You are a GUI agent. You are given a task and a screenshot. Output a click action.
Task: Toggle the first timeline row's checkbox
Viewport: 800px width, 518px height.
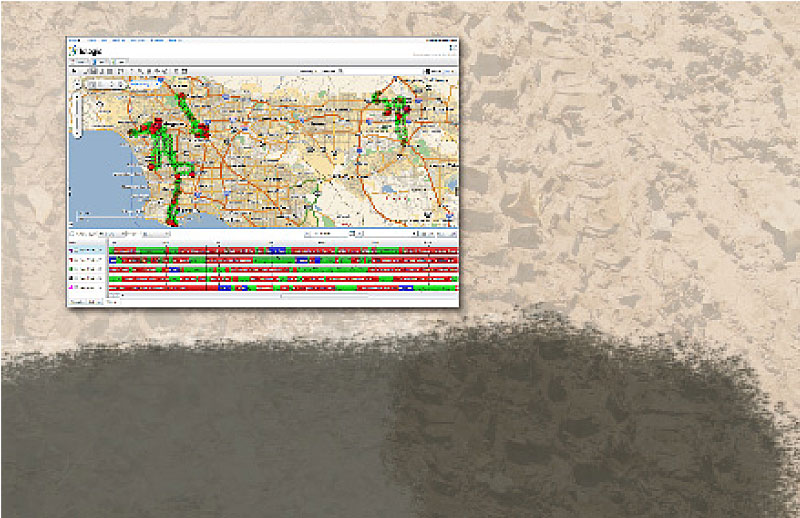tap(71, 250)
